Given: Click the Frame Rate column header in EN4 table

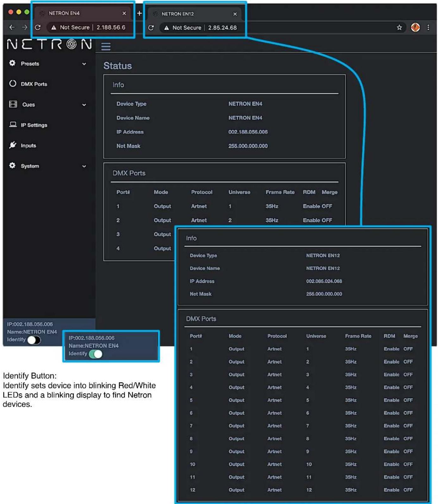Looking at the screenshot, I should (280, 192).
